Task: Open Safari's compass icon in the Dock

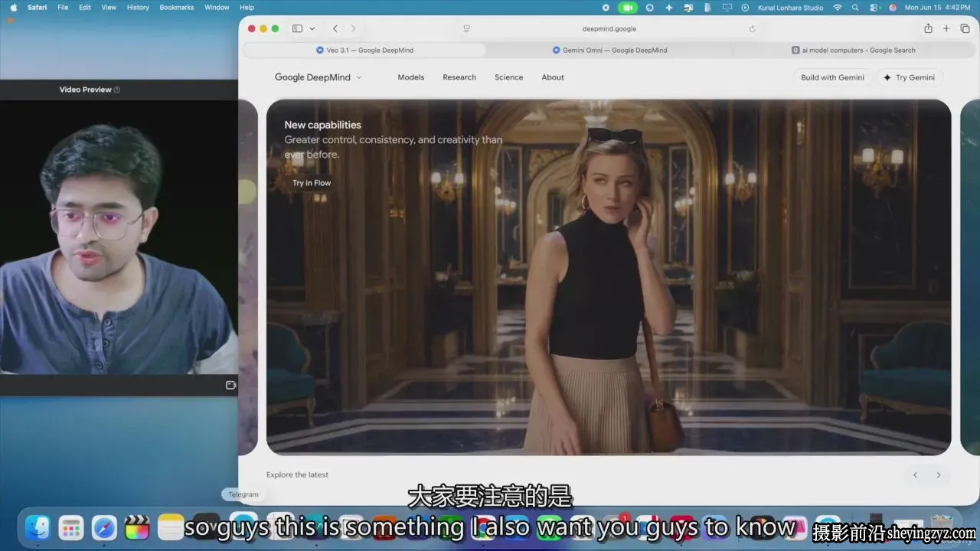Action: [104, 527]
